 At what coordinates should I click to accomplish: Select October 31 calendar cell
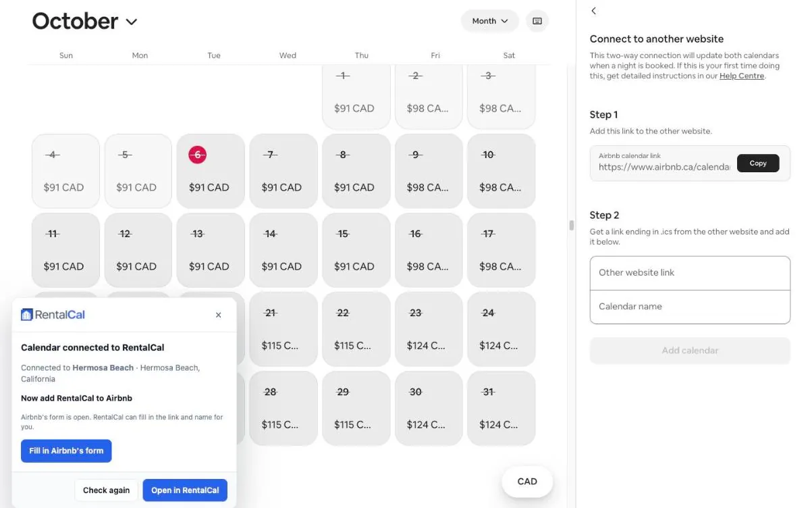click(501, 408)
